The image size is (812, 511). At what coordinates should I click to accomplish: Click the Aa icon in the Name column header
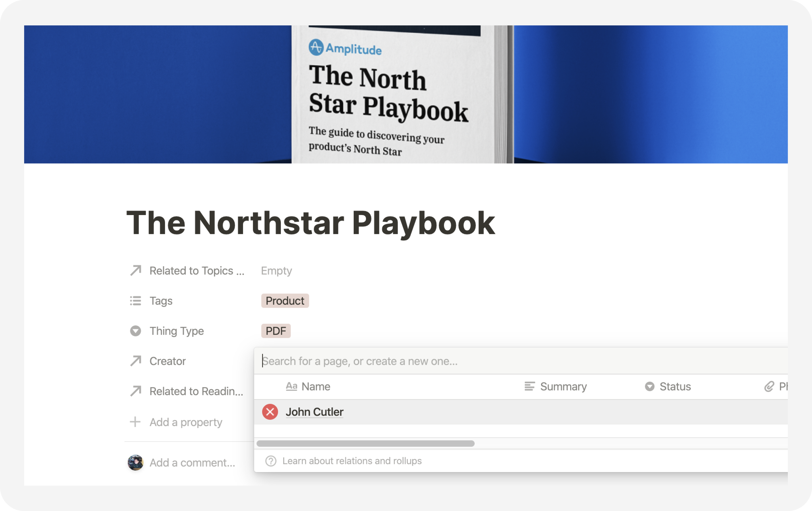point(292,386)
